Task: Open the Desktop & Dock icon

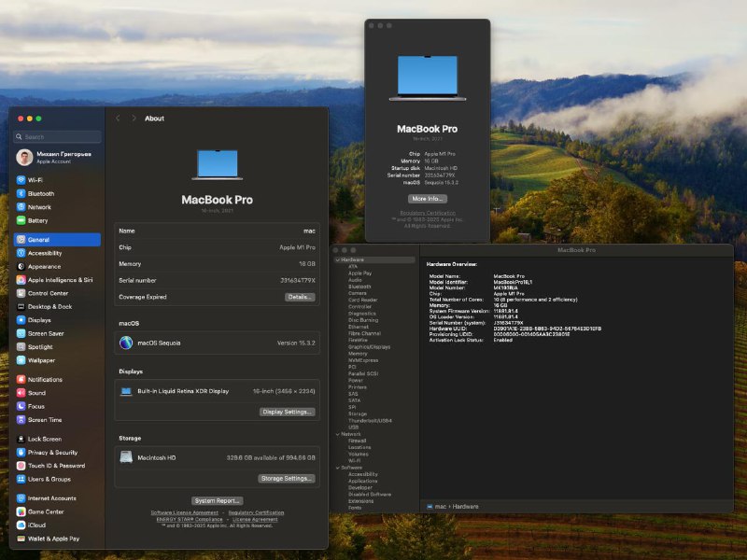Action: click(21, 306)
